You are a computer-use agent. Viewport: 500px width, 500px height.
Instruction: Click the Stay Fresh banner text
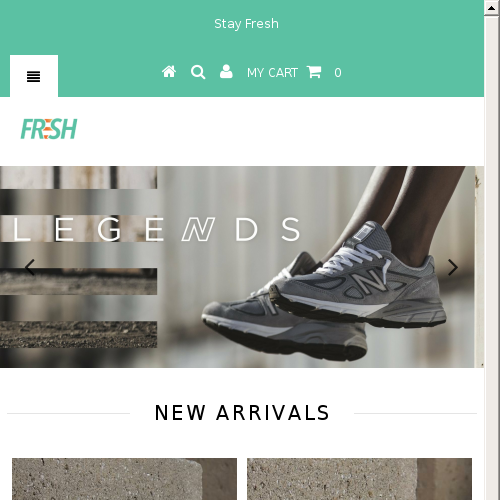pos(246,24)
